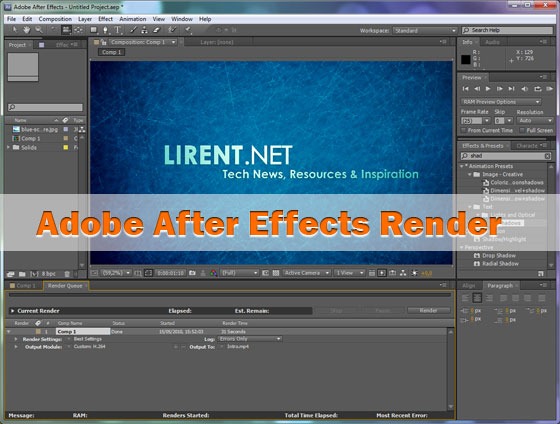Screen dimensions: 560x424
Task: Step to previous frame in Preview
Action: click(477, 89)
